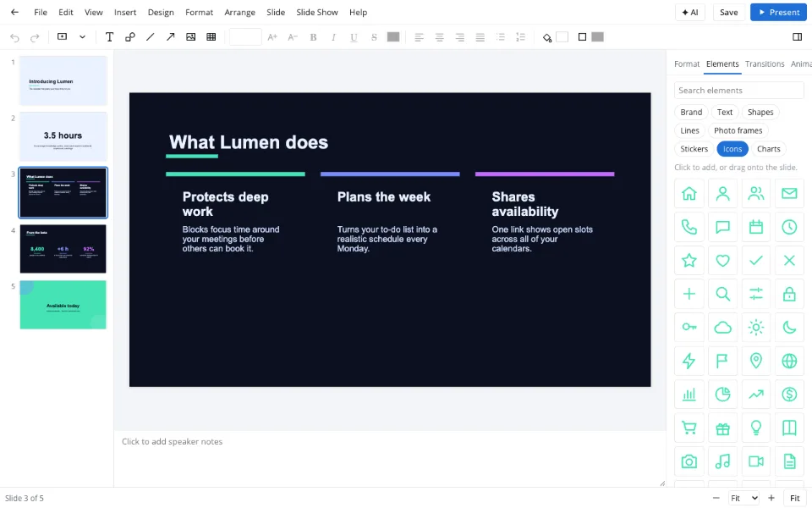Open the Design menu
Screen dimensions: 812x508
(x=161, y=12)
